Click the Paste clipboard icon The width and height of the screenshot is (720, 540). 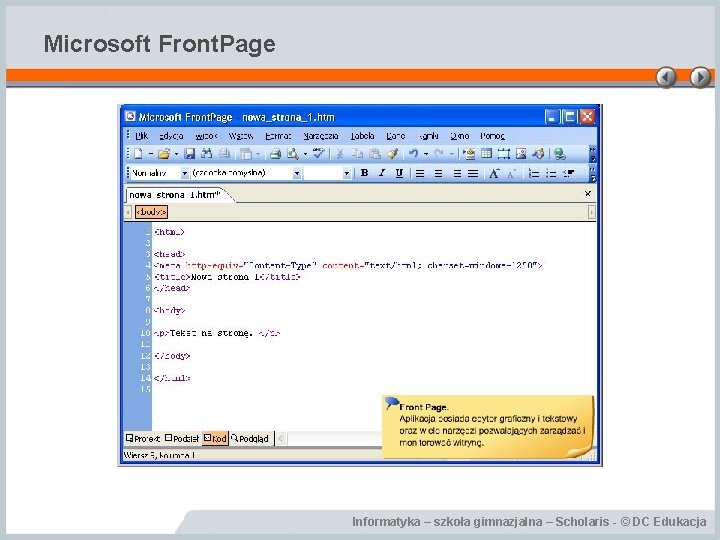375,154
